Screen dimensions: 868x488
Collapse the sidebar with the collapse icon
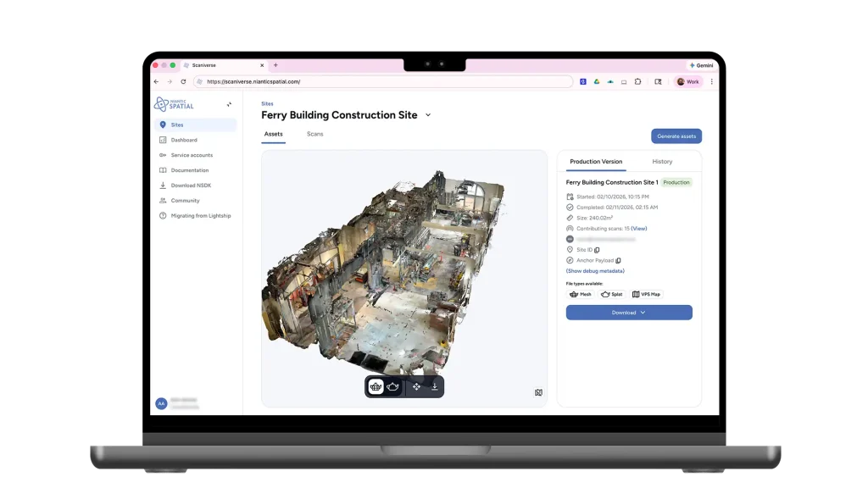point(229,104)
